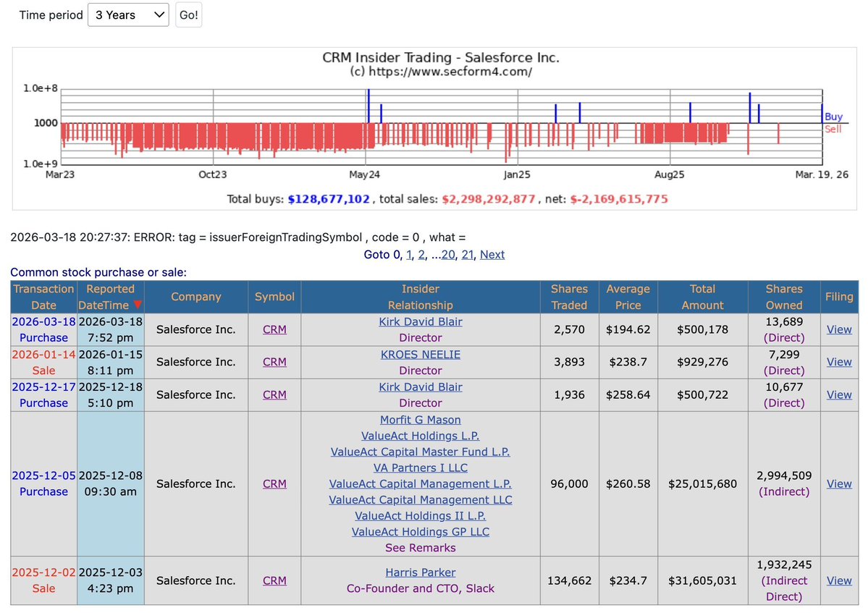The height and width of the screenshot is (613, 868).
Task: Click the Symbol column header
Action: (x=274, y=297)
